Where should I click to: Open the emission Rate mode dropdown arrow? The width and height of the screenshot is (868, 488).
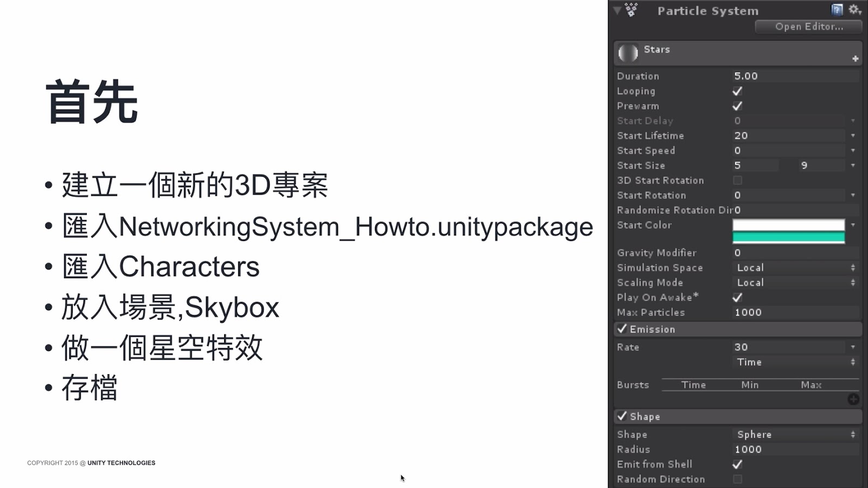tap(853, 347)
